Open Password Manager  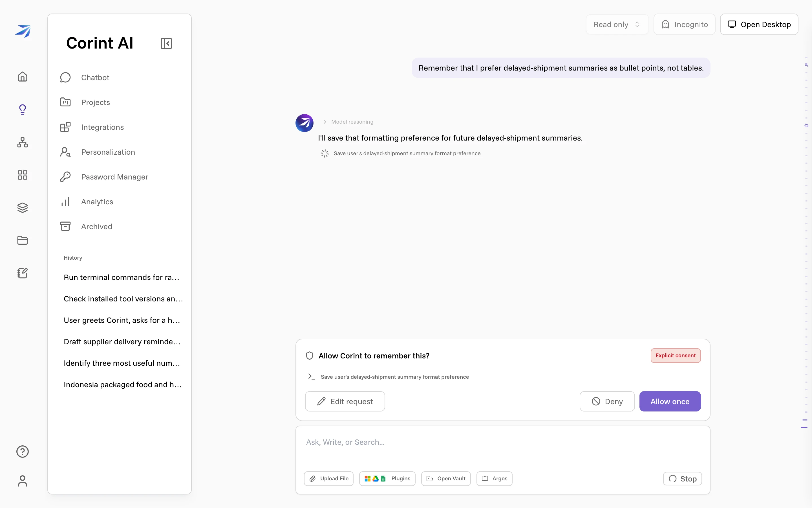(x=120, y=177)
